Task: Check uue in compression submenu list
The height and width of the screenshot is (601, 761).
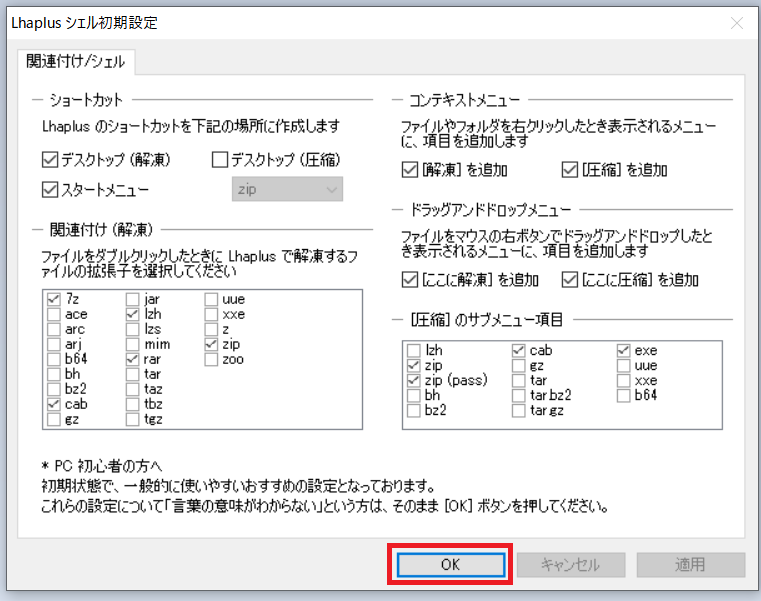Action: [624, 365]
